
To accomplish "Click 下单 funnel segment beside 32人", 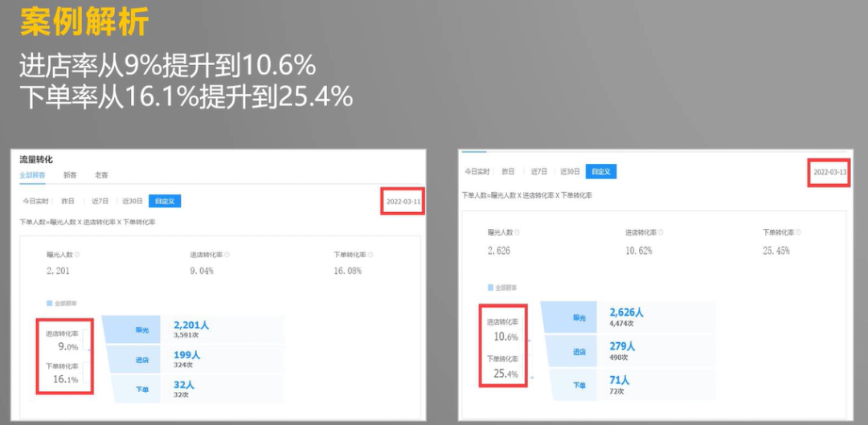I will pyautogui.click(x=137, y=390).
